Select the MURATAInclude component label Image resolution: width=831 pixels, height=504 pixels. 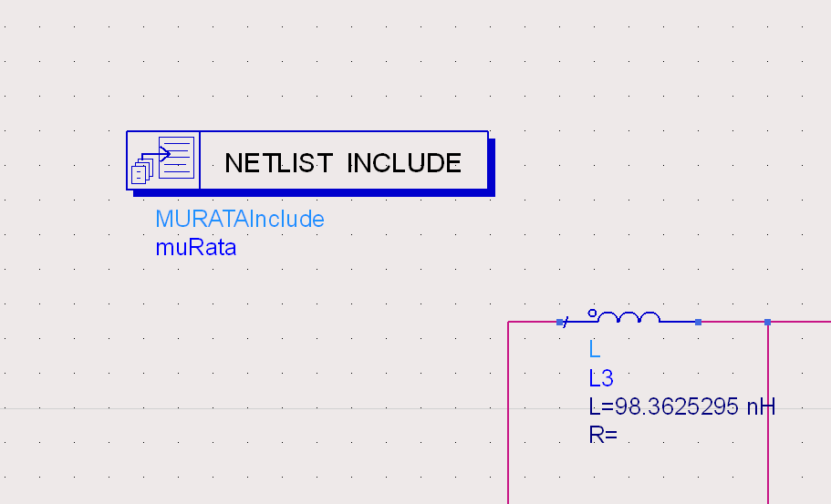[x=240, y=219]
